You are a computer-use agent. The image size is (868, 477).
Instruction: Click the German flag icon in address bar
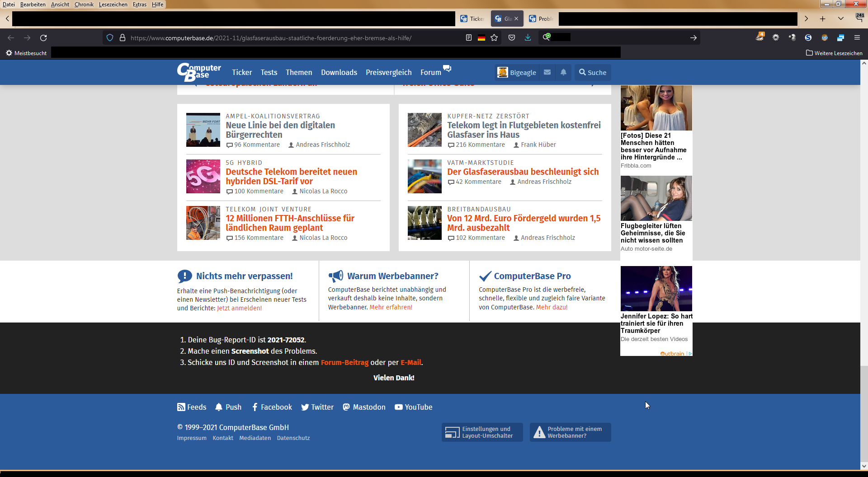point(481,38)
